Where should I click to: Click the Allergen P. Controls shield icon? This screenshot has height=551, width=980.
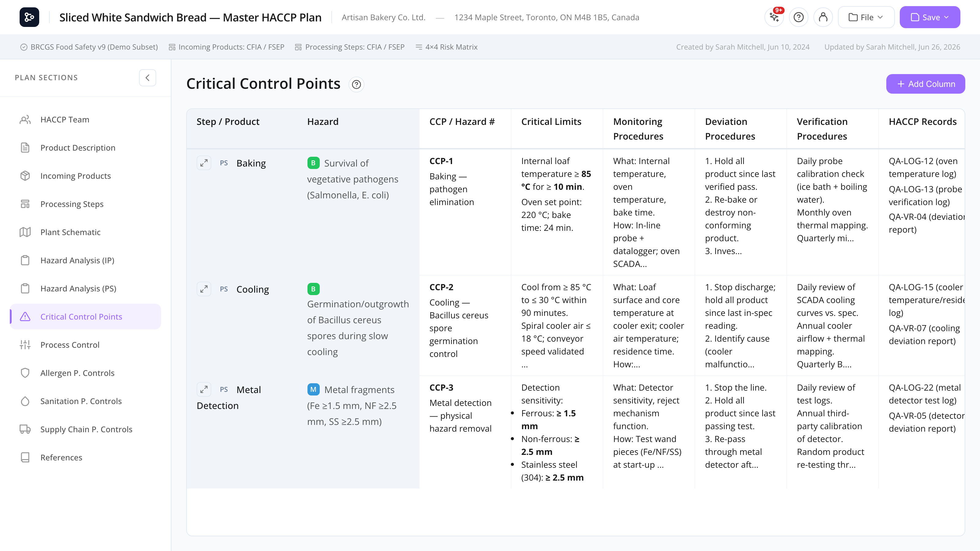(25, 373)
